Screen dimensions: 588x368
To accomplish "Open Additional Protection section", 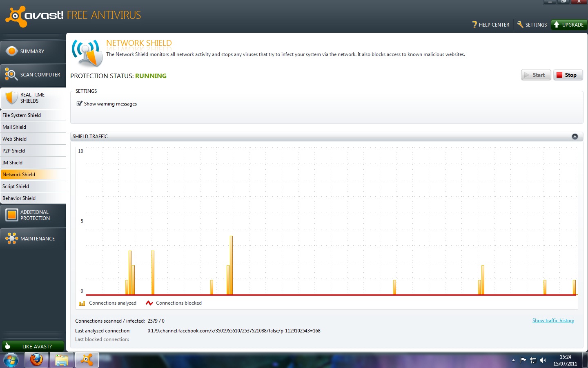I will [x=33, y=215].
